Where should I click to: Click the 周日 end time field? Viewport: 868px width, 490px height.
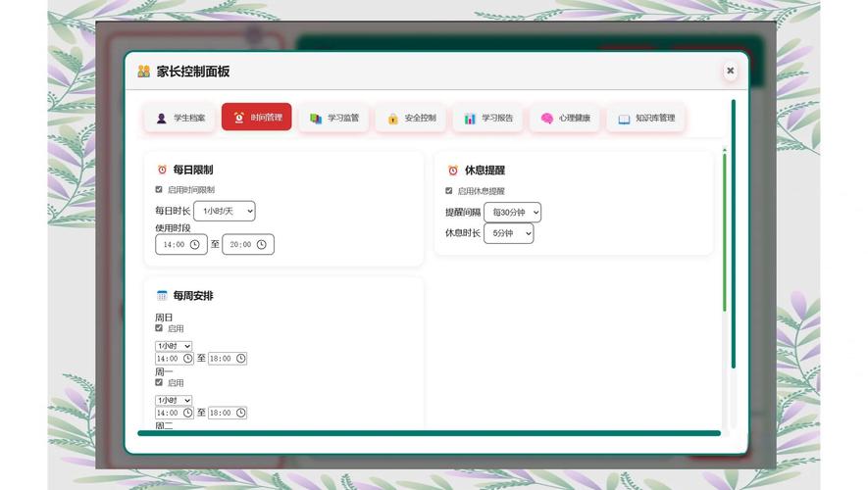tap(228, 359)
